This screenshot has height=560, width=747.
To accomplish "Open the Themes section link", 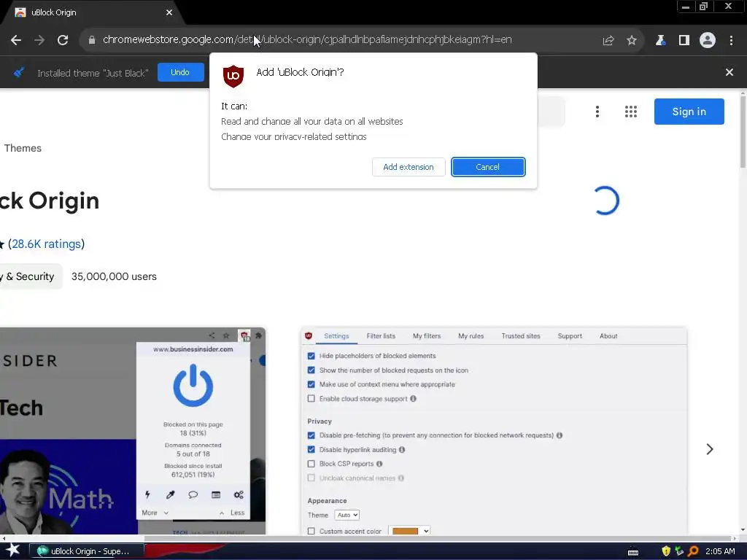I will point(23,148).
